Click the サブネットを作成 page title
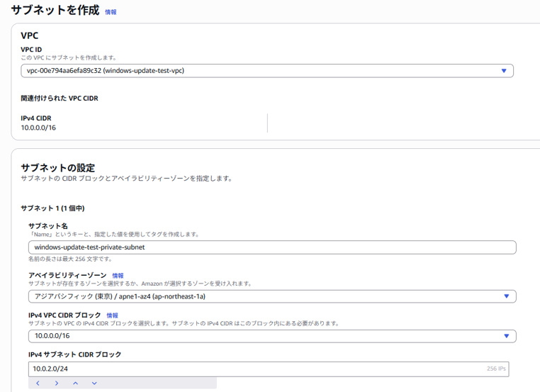This screenshot has width=540, height=392. 55,11
